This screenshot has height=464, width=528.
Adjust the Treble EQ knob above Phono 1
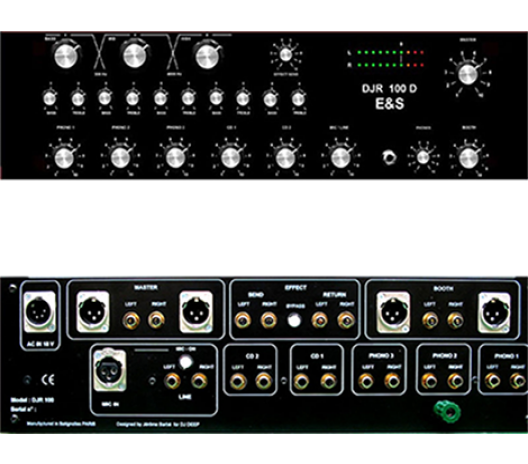(x=78, y=98)
